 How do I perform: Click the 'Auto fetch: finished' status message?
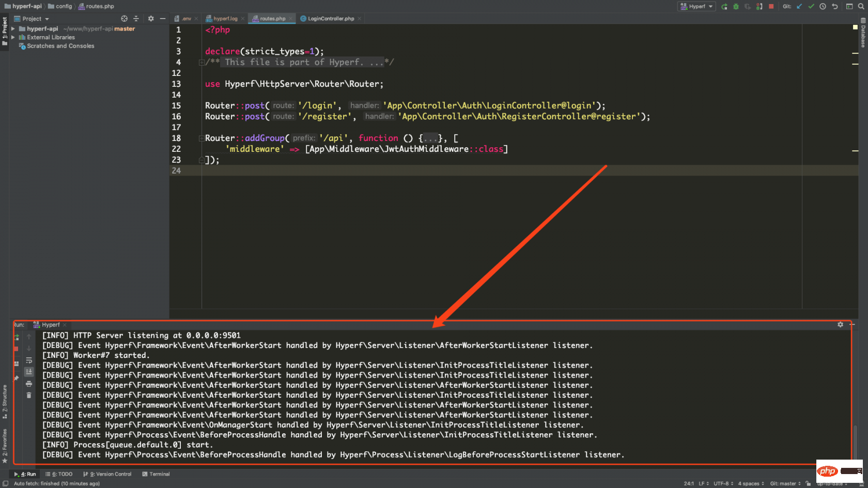[57, 483]
